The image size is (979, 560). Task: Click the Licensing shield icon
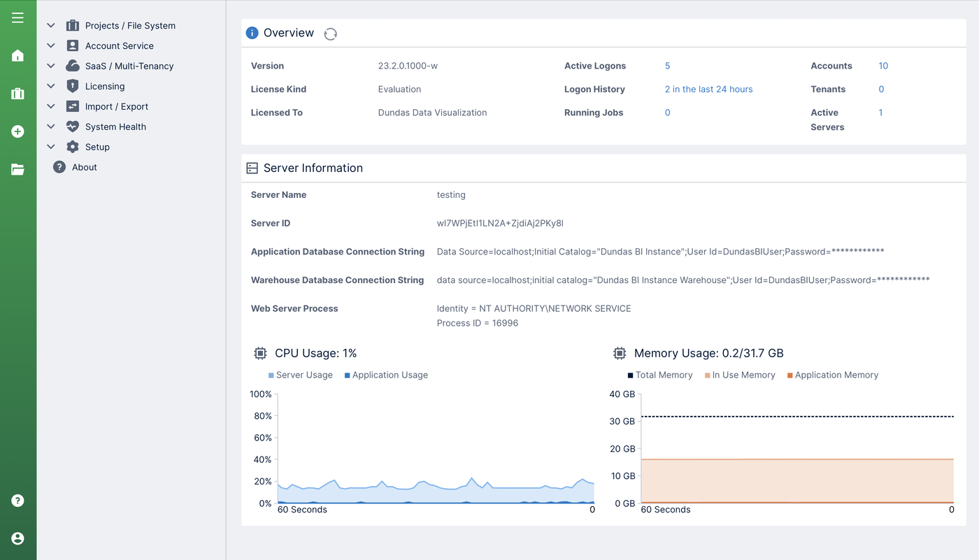click(73, 87)
